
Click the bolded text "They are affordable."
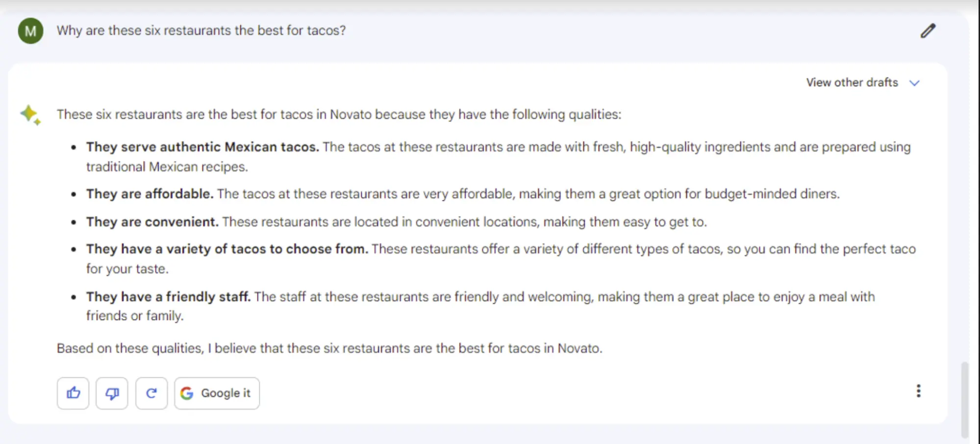click(150, 194)
